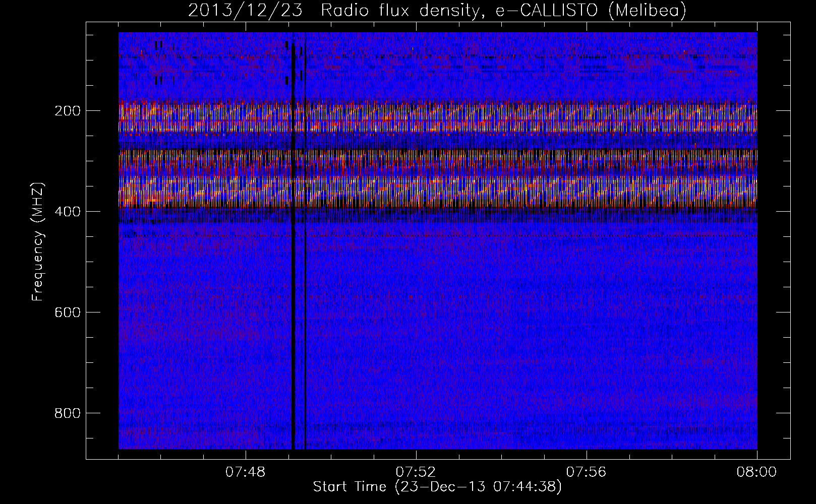
Task: Click the 800 frequency tick label
Action: [x=67, y=413]
